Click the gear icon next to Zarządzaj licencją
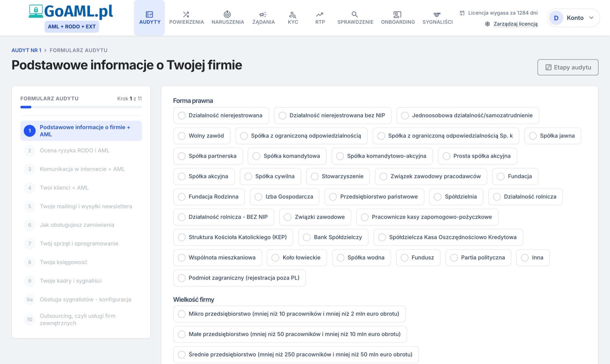The image size is (610, 364). click(x=487, y=24)
